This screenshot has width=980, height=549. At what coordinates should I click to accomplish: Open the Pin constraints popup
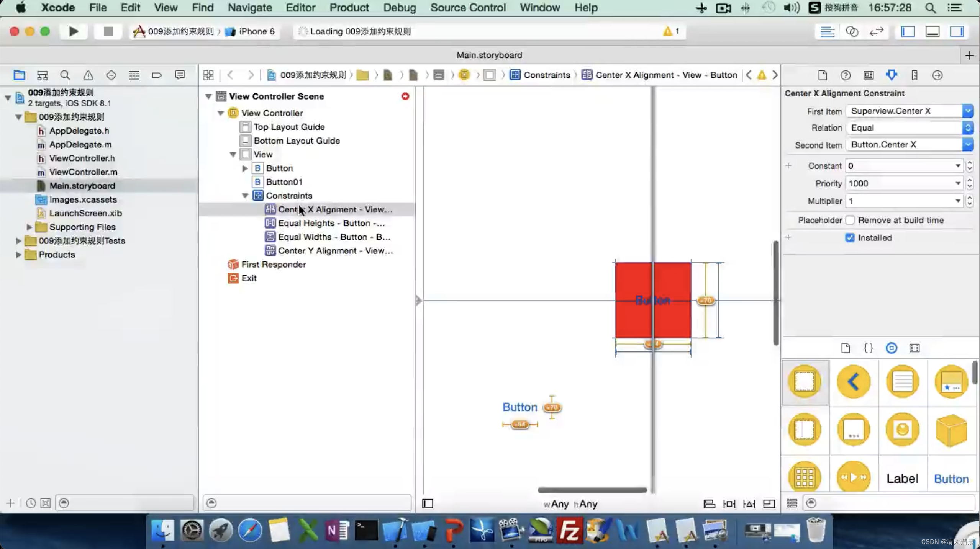(729, 504)
